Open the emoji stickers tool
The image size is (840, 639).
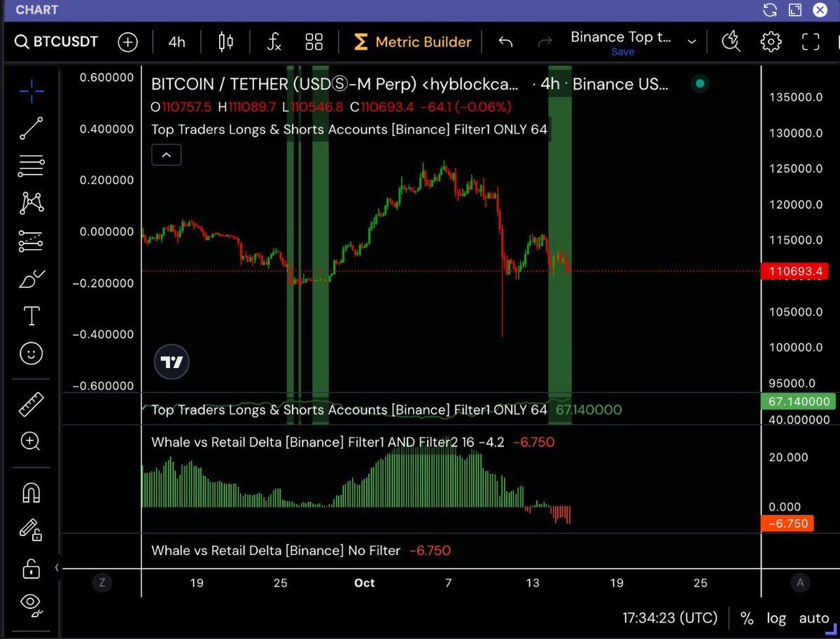[31, 353]
